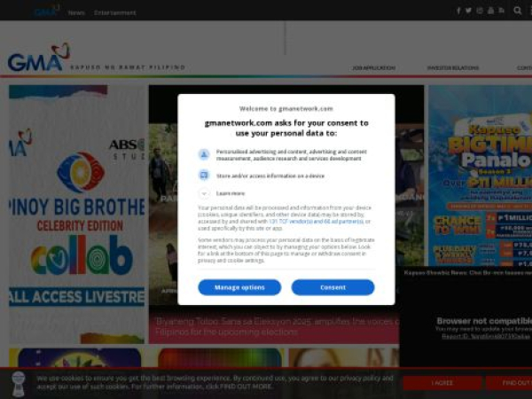The height and width of the screenshot is (399, 532).
Task: Open GMA Instagram page icon
Action: pos(480,11)
